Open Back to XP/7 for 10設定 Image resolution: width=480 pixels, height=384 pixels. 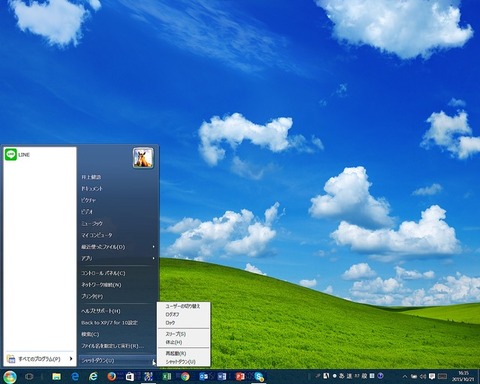[x=109, y=323]
